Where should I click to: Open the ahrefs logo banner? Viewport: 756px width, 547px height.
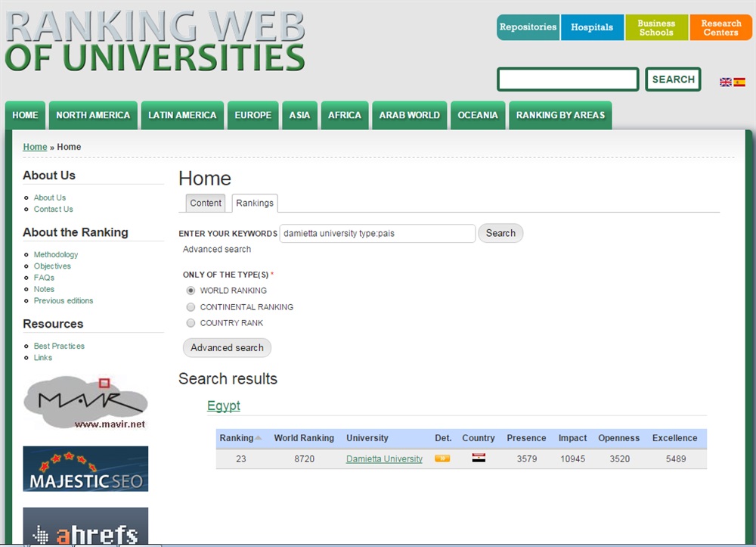(85, 527)
